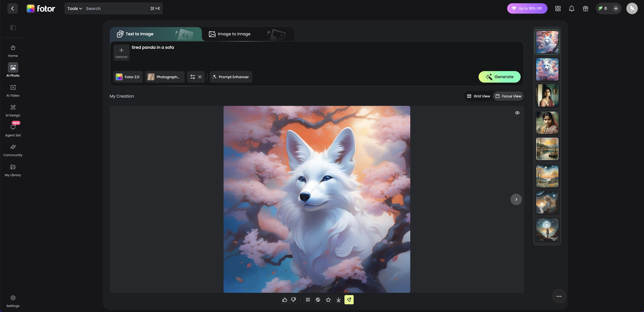This screenshot has width=644, height=312.
Task: Favorite the image with the star icon
Action: tap(328, 300)
